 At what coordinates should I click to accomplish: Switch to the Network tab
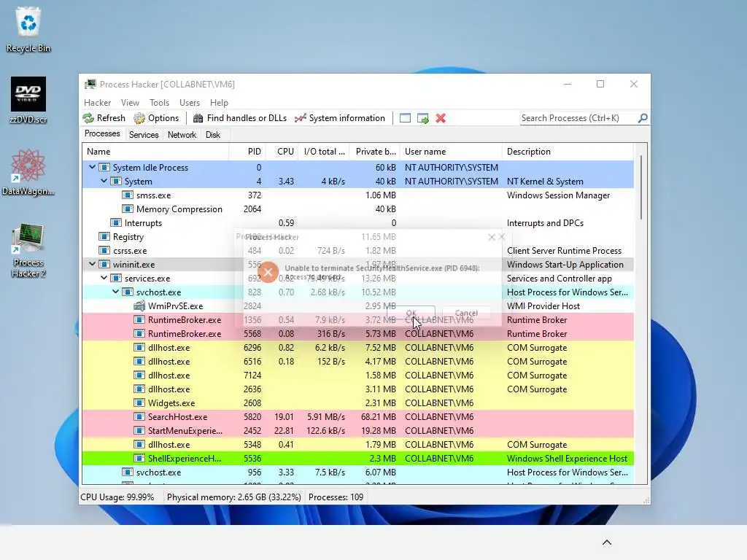point(182,135)
